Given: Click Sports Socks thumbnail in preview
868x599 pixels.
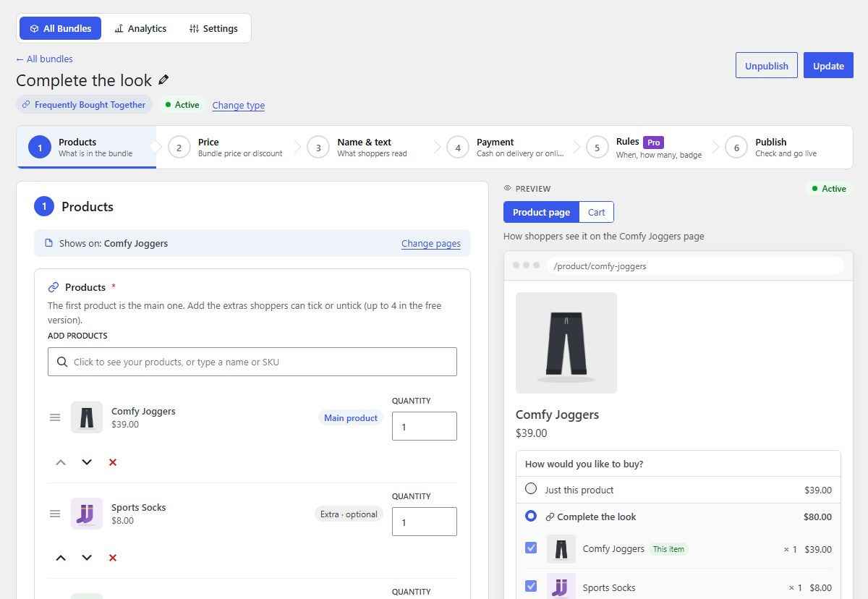Looking at the screenshot, I should [561, 586].
